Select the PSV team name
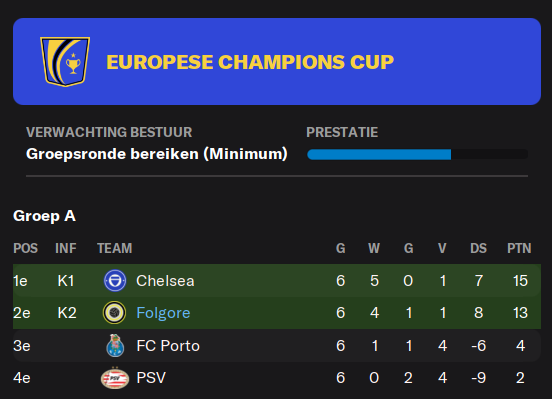Screen dimensions: 552x399 click(151, 378)
